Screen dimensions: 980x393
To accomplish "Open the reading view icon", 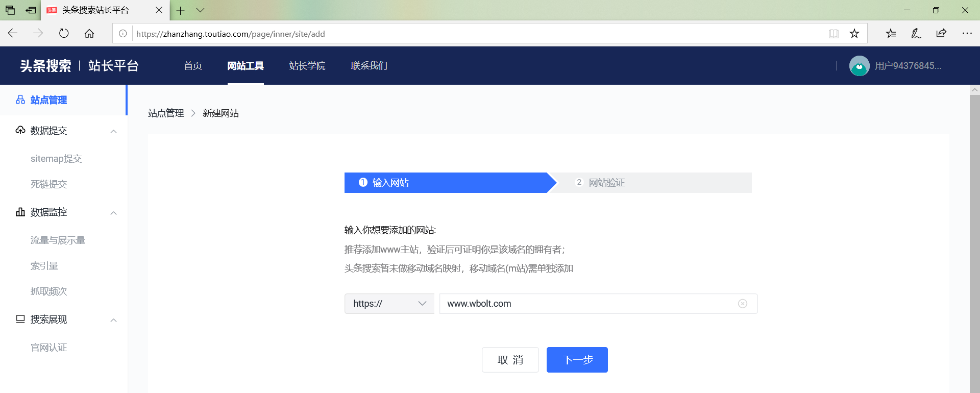I will click(x=834, y=34).
